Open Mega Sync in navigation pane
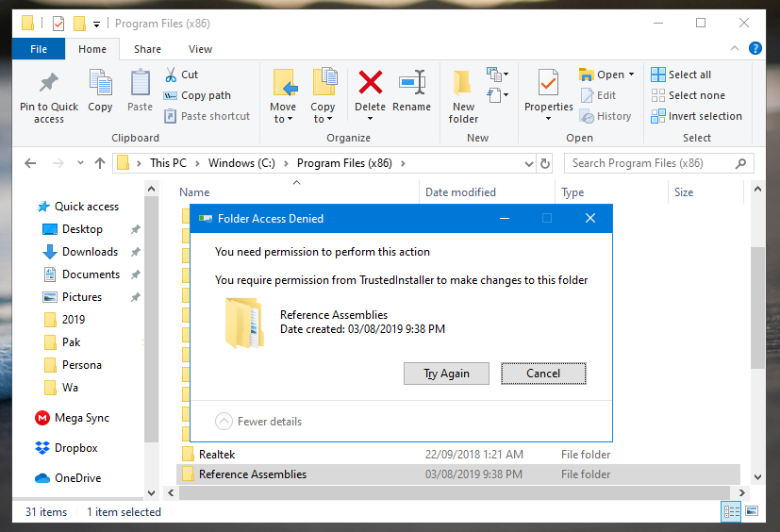Image resolution: width=780 pixels, height=532 pixels. point(72,418)
